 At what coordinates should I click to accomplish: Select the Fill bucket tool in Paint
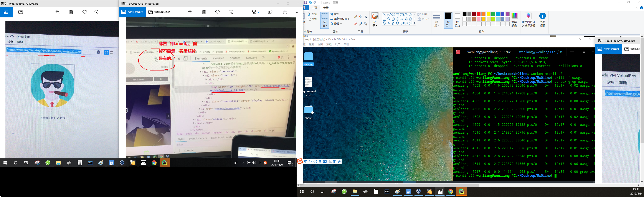click(360, 17)
